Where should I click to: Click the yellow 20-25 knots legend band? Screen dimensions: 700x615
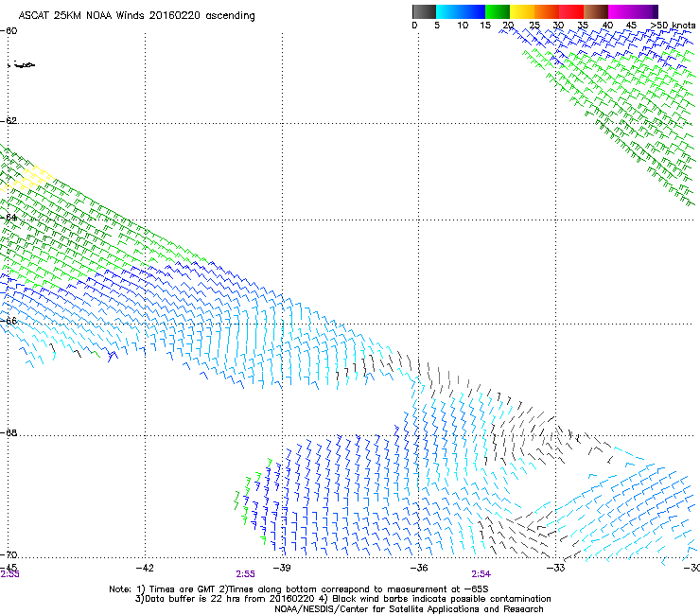pos(522,11)
